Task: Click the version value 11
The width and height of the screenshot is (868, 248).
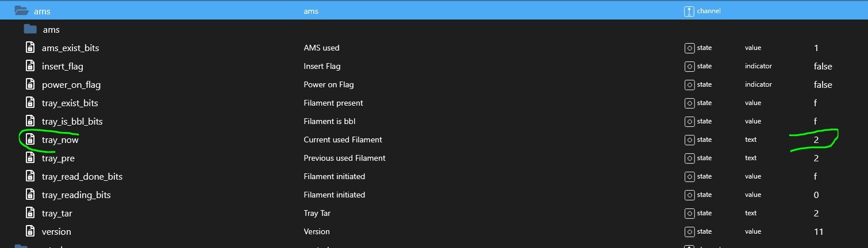Action: (x=819, y=231)
